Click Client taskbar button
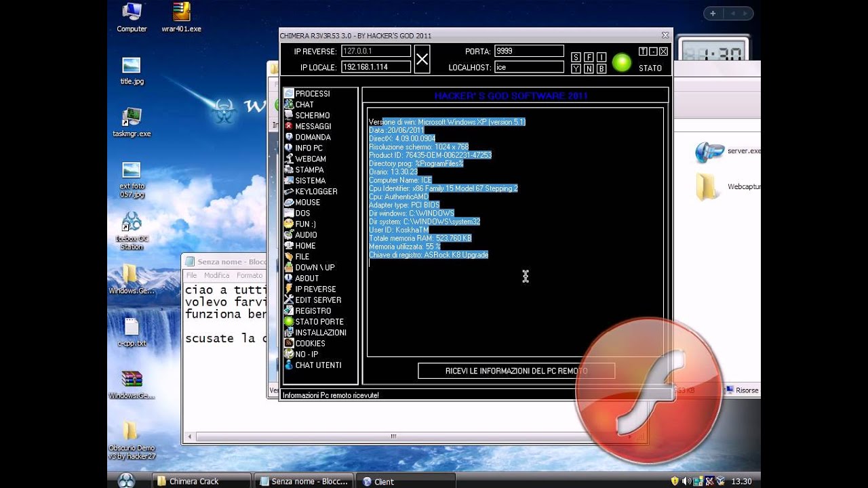The width and height of the screenshot is (868, 488). tap(405, 481)
